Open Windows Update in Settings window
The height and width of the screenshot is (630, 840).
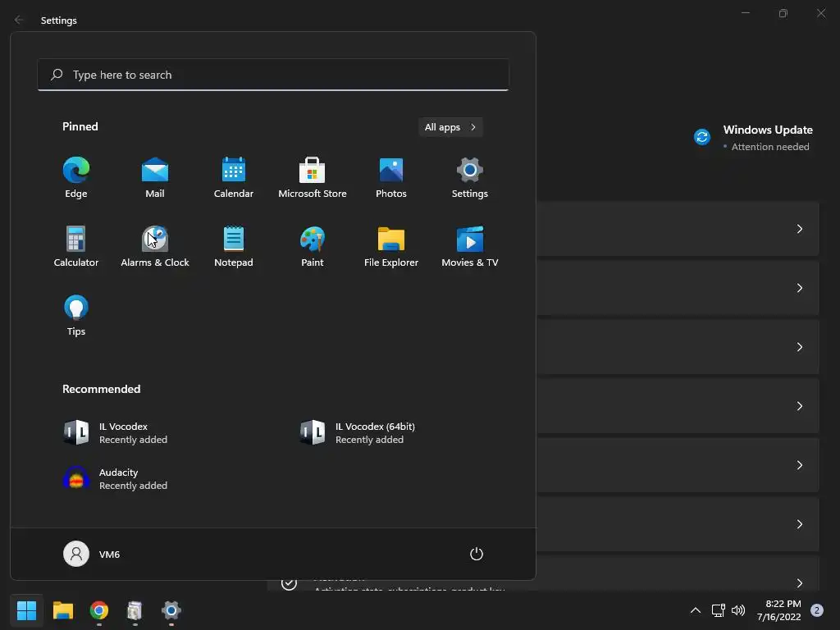pyautogui.click(x=753, y=138)
